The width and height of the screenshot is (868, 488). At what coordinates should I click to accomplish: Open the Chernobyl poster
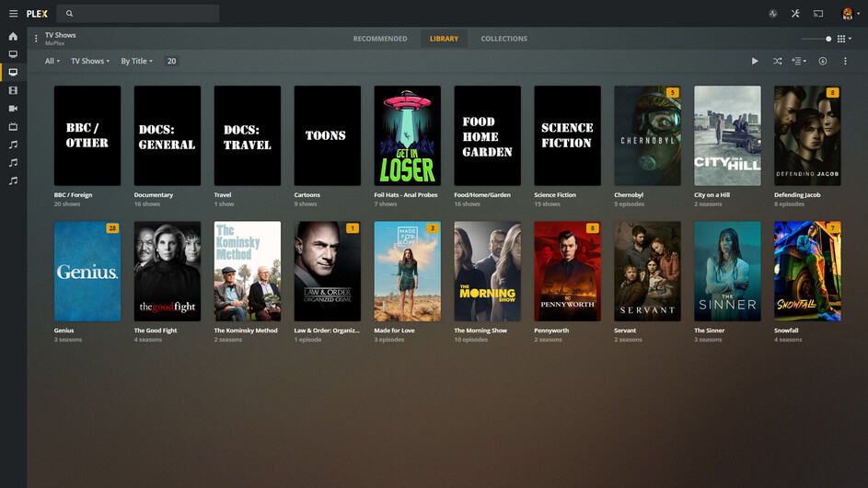[648, 135]
